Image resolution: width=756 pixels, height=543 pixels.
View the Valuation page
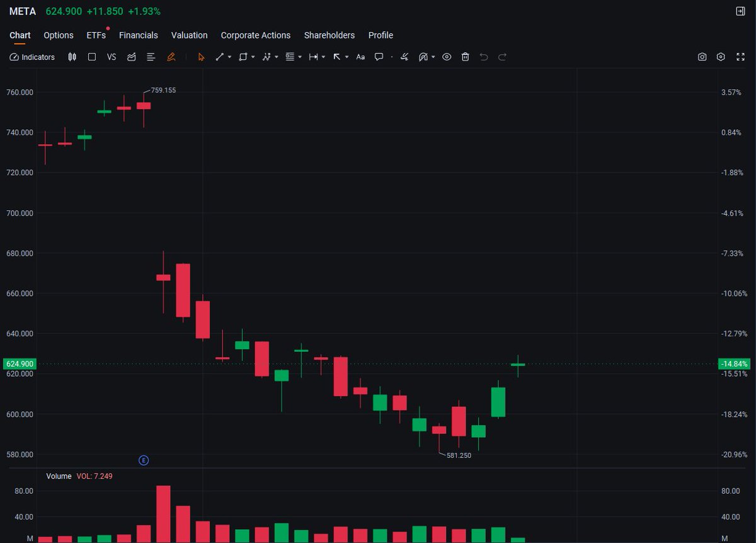pyautogui.click(x=189, y=35)
